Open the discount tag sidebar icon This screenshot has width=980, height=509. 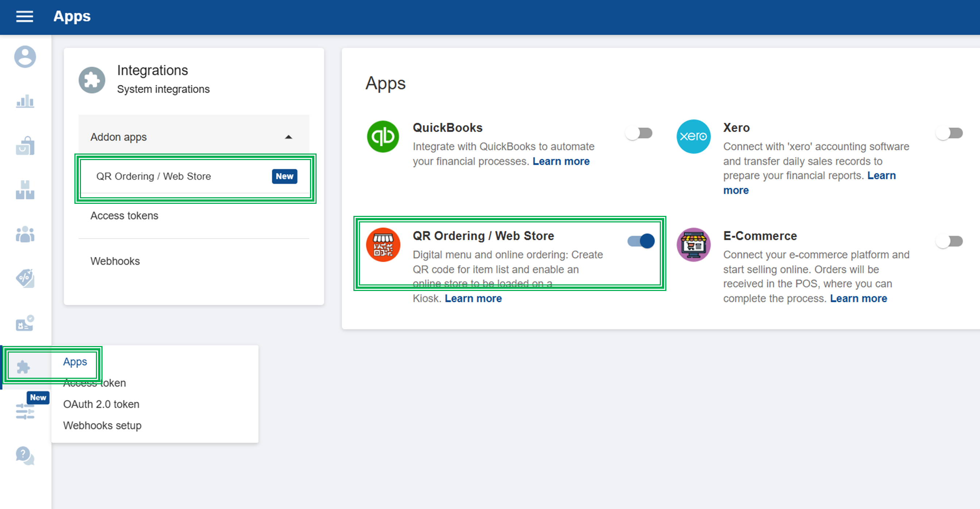[x=25, y=279]
